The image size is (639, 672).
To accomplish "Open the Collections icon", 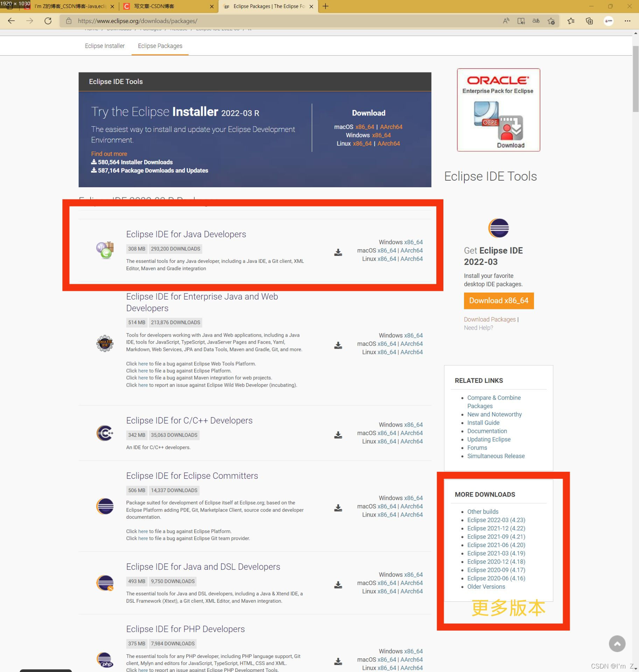I will coord(589,21).
